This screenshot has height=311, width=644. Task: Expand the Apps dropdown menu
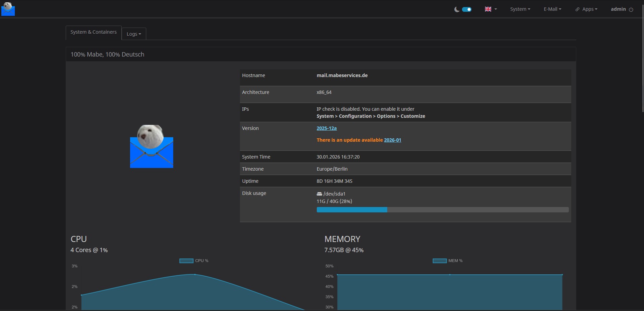(x=586, y=9)
